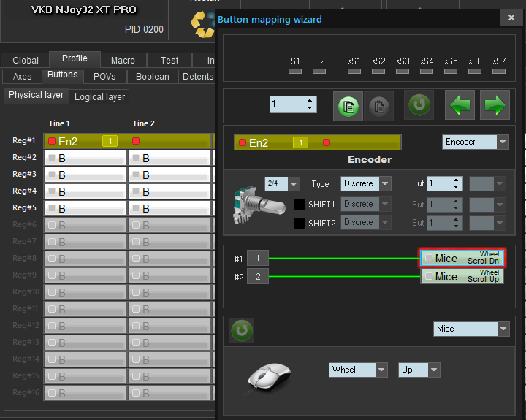Image resolution: width=526 pixels, height=420 pixels.
Task: Open the Mice function category dropdown
Action: (471, 329)
